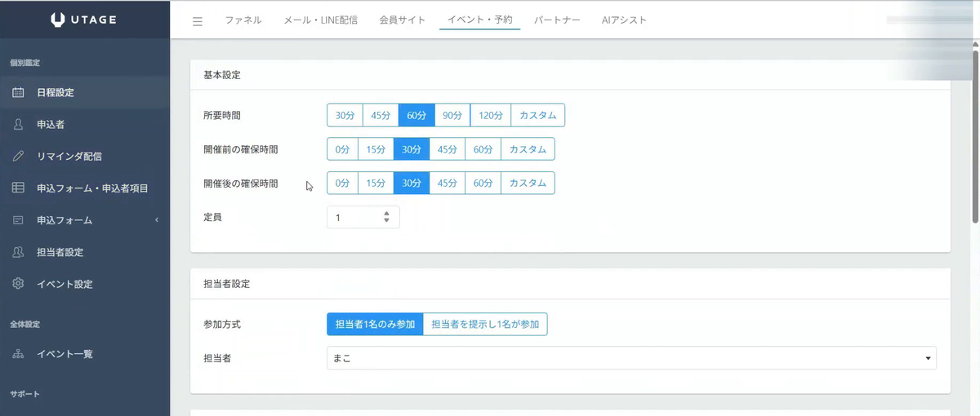980x416 pixels.
Task: Set 開催前の確保時間 to 15分
Action: coord(376,149)
